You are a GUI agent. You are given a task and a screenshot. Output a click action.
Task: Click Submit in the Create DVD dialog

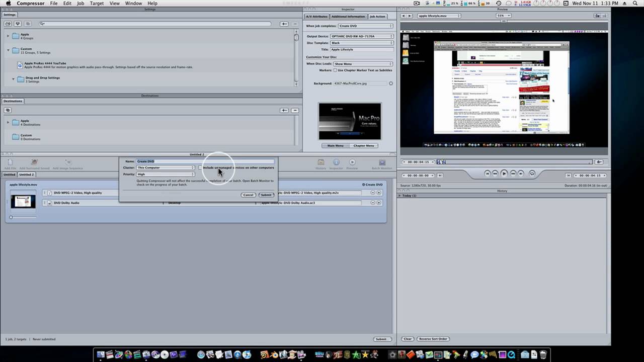266,195
